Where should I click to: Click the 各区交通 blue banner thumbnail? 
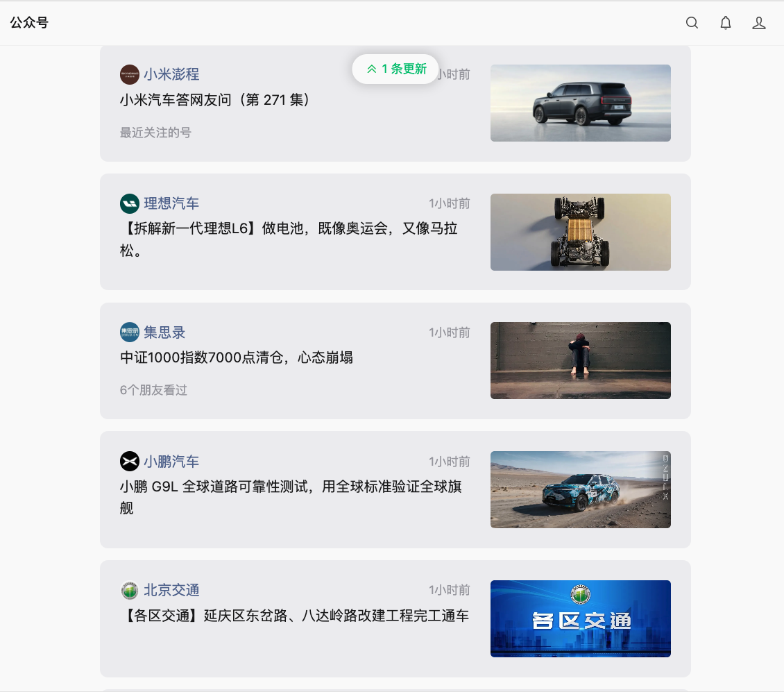[581, 619]
